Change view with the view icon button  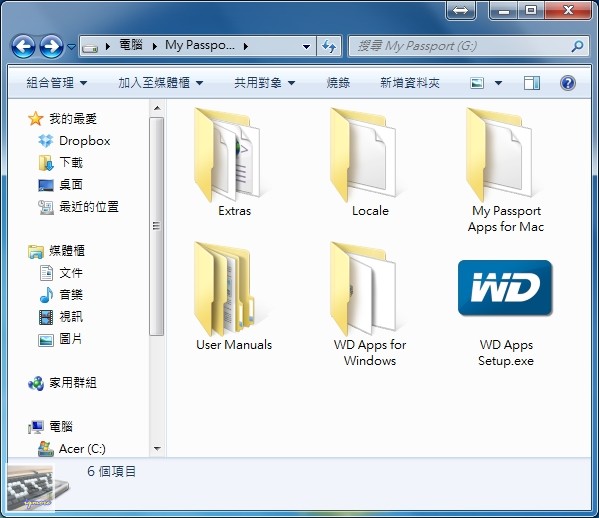click(477, 83)
